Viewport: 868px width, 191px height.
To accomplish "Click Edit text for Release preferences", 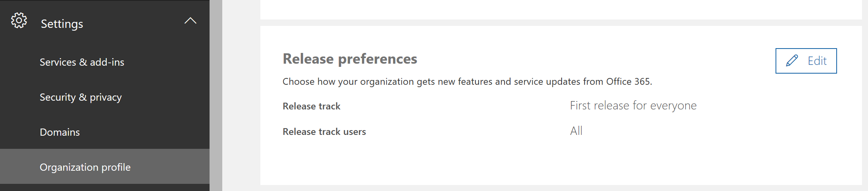I will pos(817,61).
